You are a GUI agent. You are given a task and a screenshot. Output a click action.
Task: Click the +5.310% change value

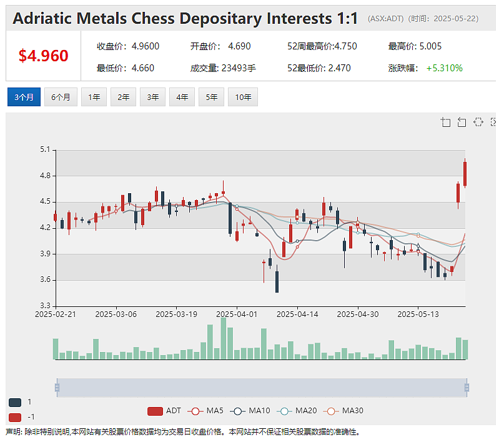pos(444,68)
